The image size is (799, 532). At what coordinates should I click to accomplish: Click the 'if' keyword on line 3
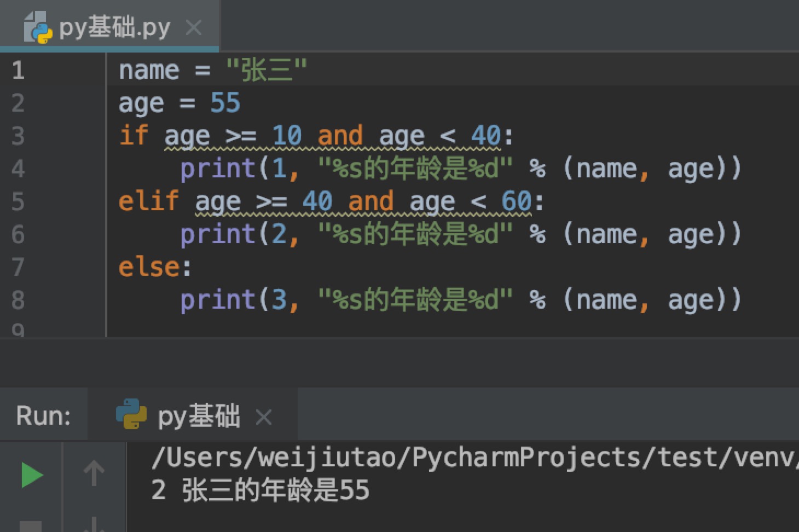click(134, 135)
